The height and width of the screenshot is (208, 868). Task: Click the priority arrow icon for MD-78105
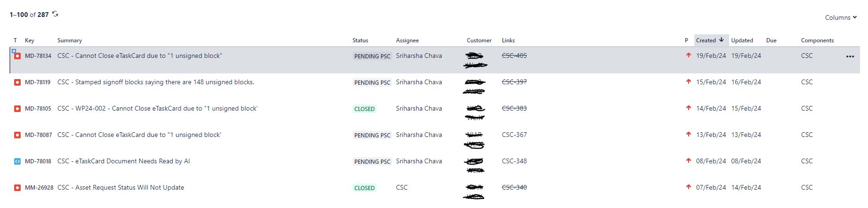(689, 108)
